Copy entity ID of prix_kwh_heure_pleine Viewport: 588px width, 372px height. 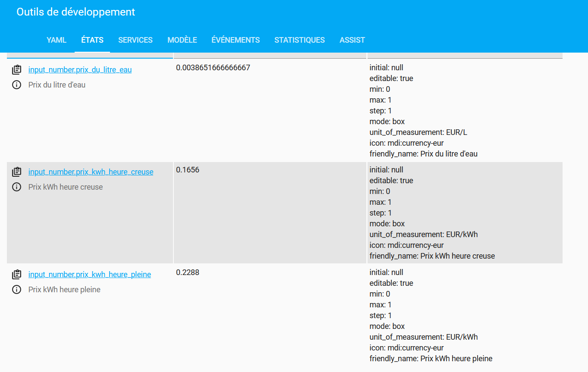pos(16,275)
